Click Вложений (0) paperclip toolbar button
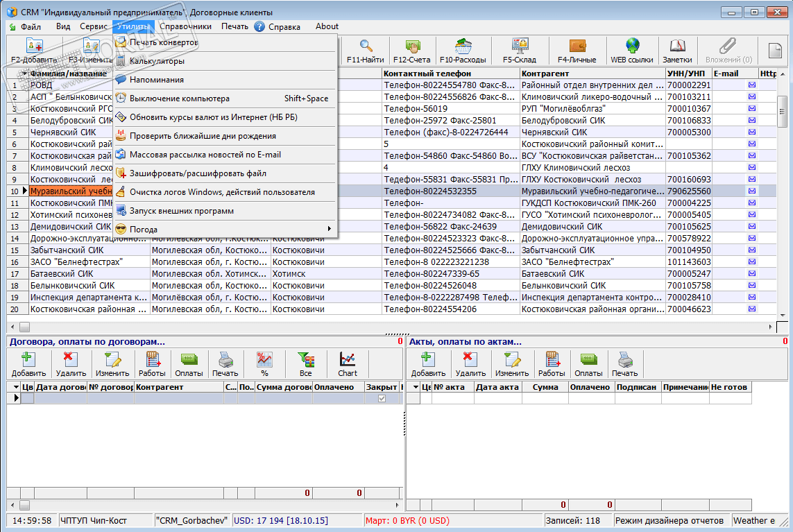The image size is (793, 532). pyautogui.click(x=728, y=51)
